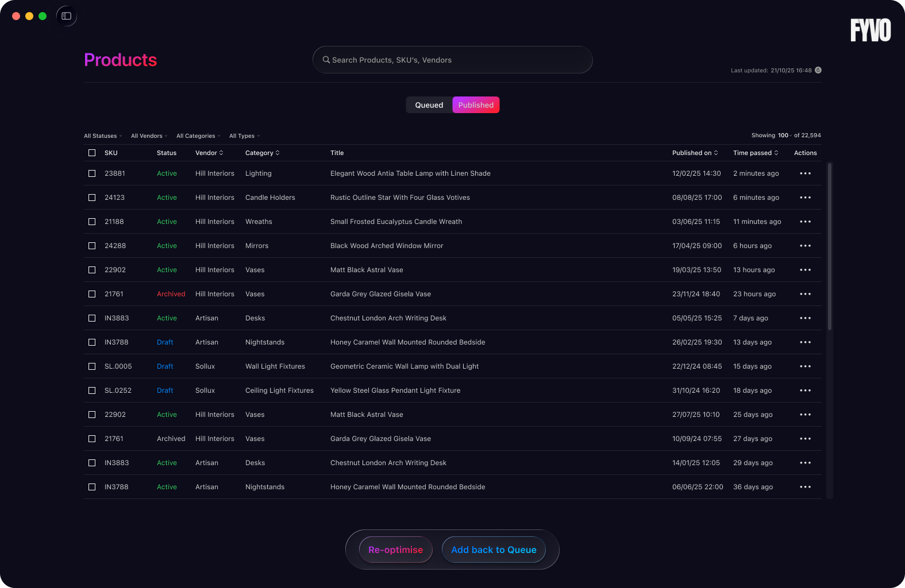Open actions menu for Chestnut desk 05/05/25 row

coord(805,318)
